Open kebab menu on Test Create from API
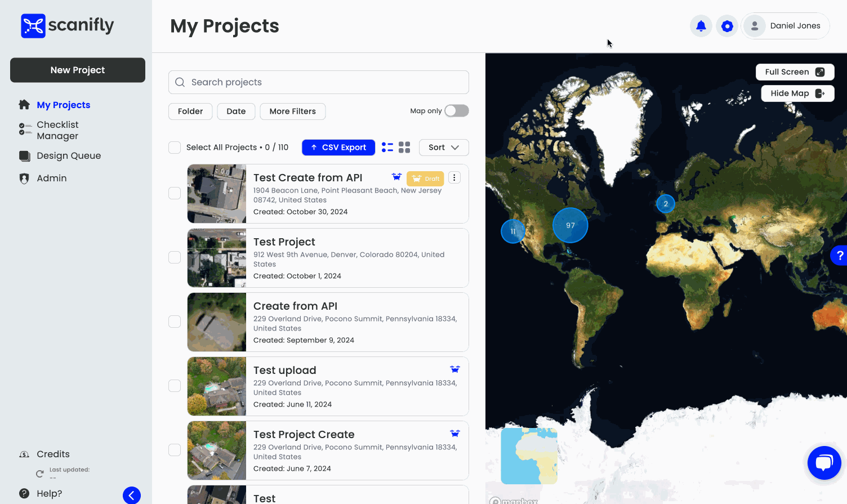The image size is (847, 504). pos(454,178)
